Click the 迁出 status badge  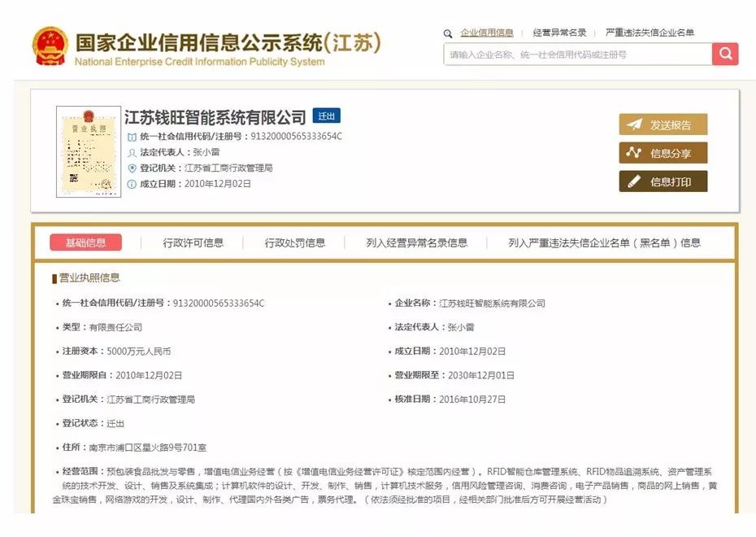click(x=327, y=116)
